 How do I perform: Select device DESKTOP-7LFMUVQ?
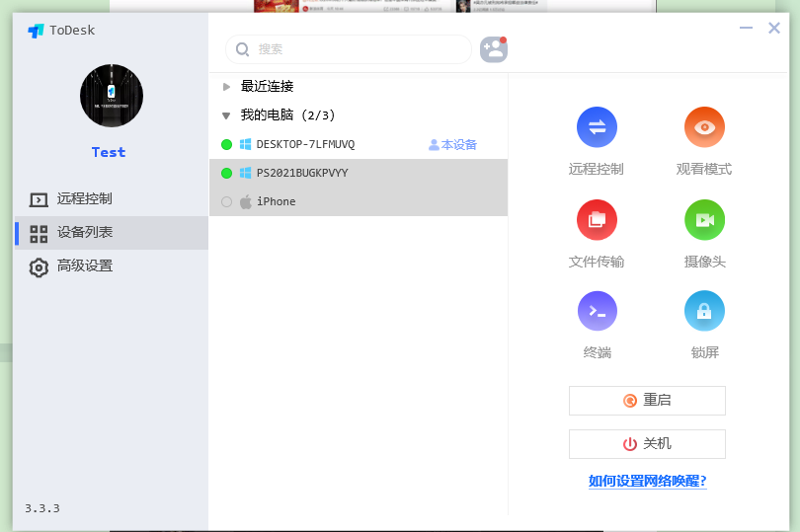(x=359, y=144)
